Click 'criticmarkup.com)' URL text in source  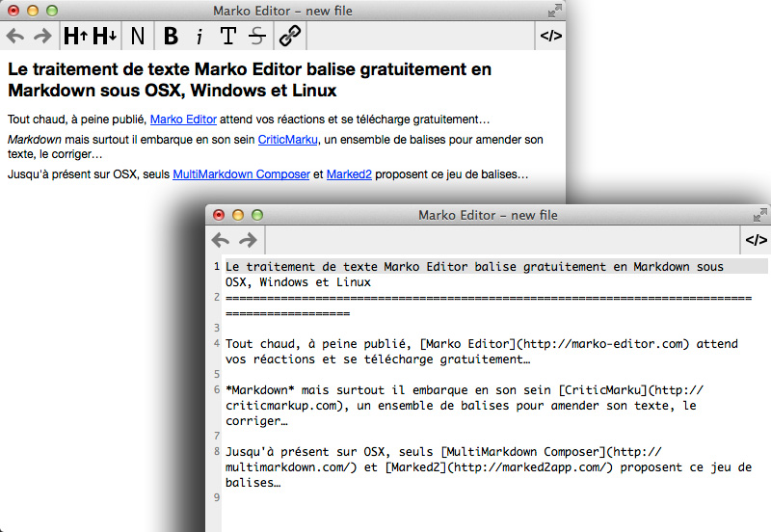[x=286, y=406]
